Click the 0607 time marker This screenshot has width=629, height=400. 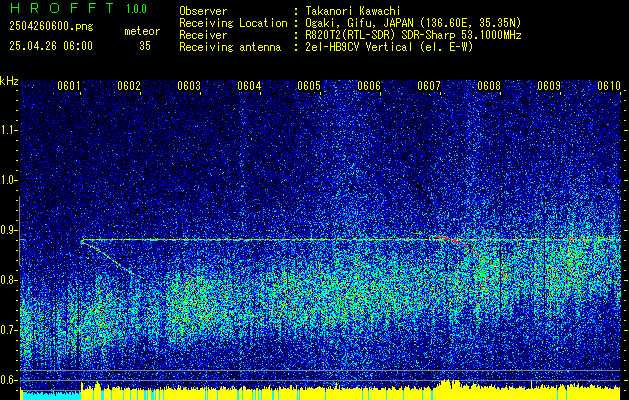(429, 86)
